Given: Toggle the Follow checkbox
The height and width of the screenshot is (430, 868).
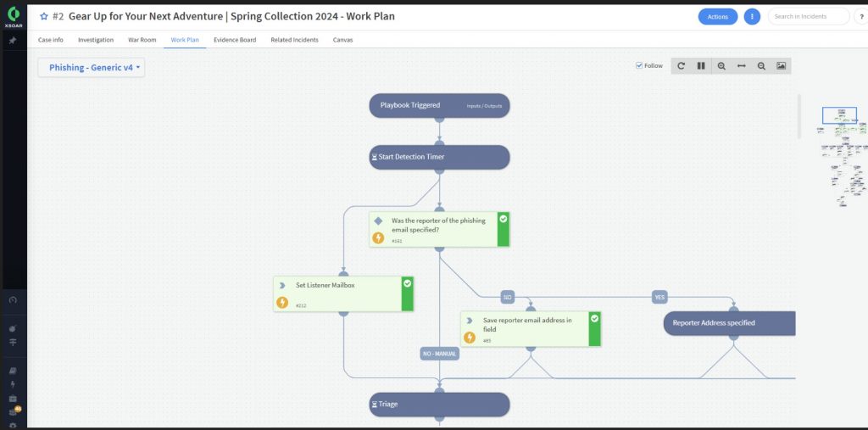Looking at the screenshot, I should [x=639, y=65].
